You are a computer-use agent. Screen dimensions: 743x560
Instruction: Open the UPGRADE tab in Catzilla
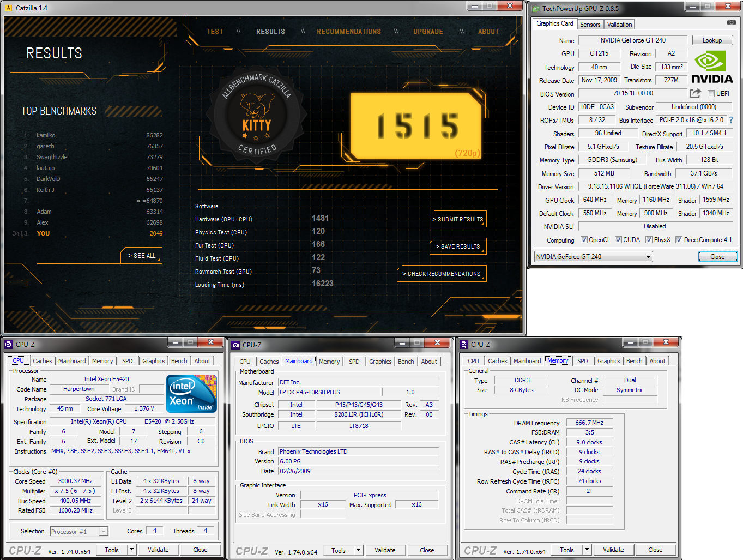click(428, 32)
